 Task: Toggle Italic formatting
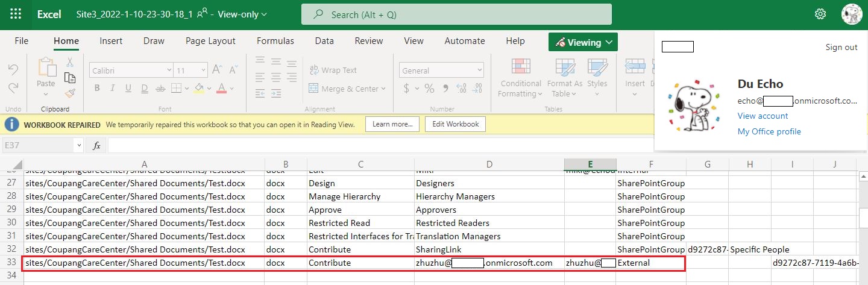[113, 89]
